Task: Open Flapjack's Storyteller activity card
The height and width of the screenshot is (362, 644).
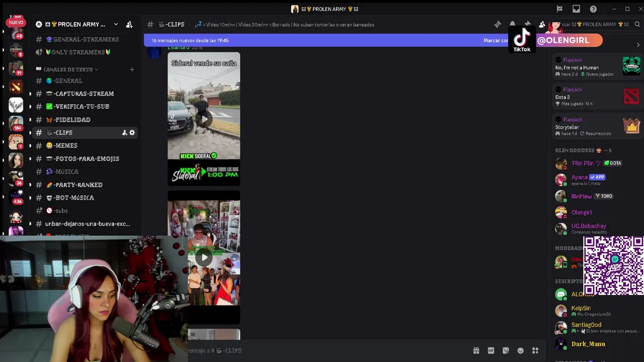Action: point(597,126)
